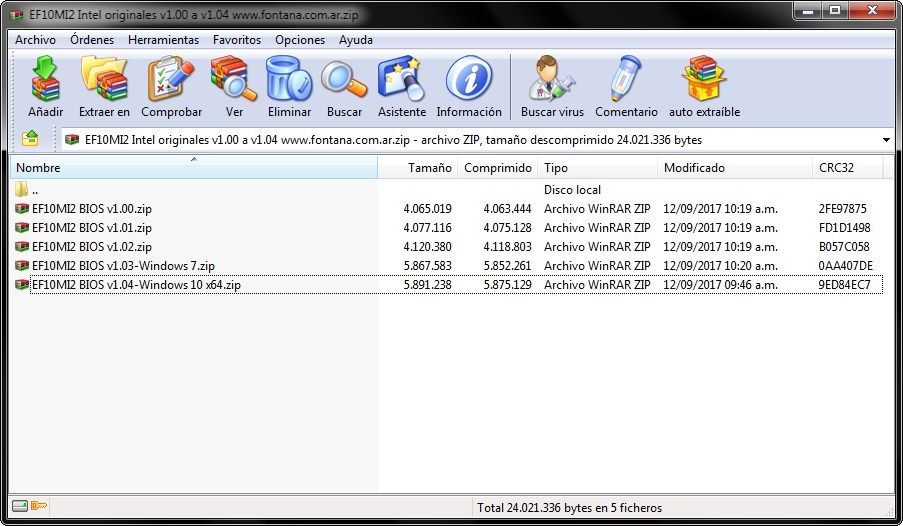Click the WinRAR icon in title bar

[17, 14]
